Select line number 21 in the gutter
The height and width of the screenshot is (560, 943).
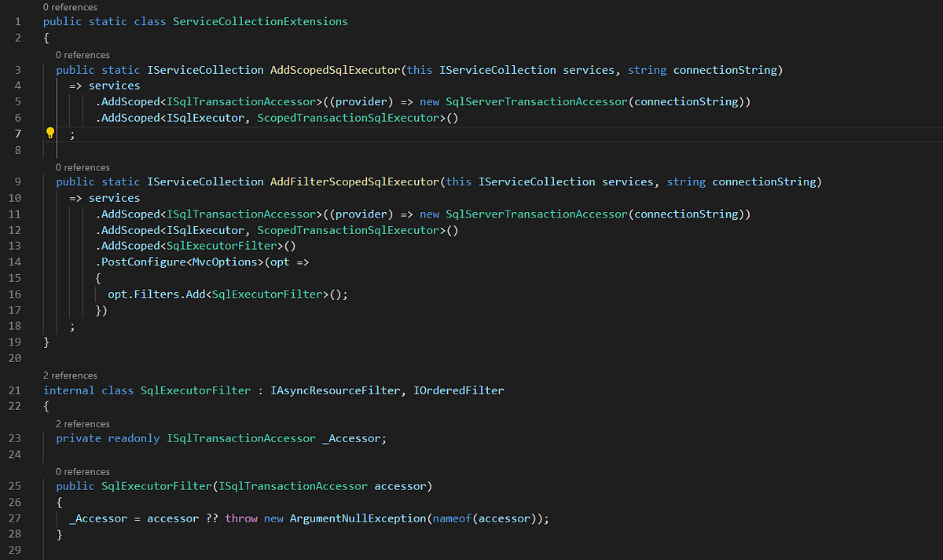point(15,390)
